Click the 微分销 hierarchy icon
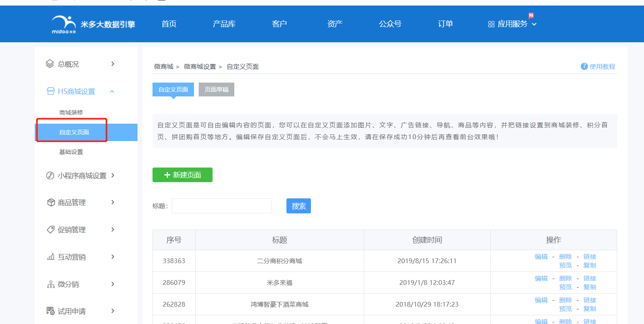The width and height of the screenshot is (644, 324). click(51, 284)
